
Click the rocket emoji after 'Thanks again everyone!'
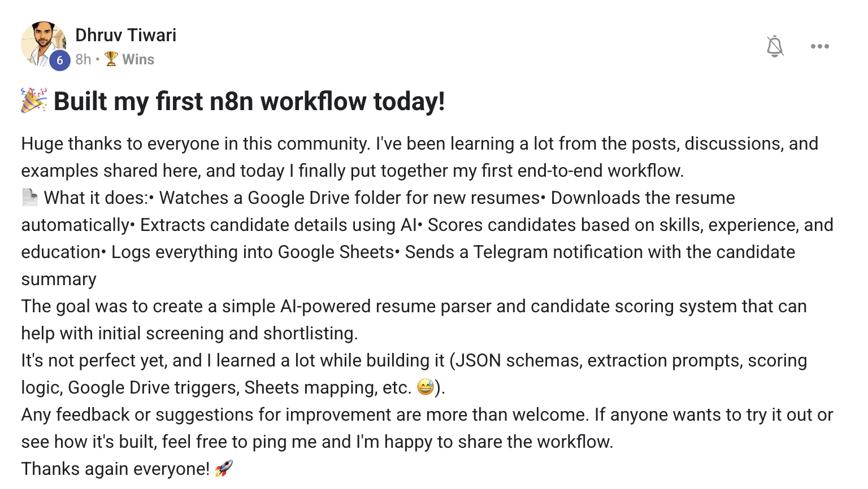tap(224, 468)
